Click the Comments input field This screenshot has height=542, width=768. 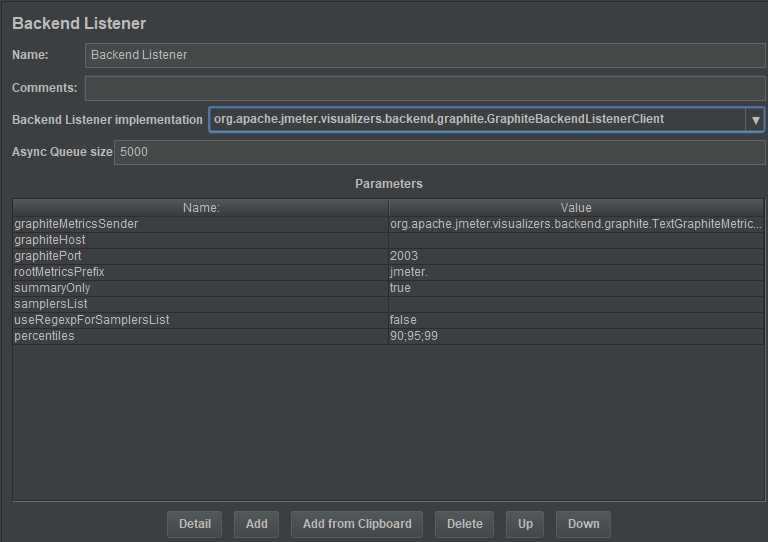(x=425, y=88)
